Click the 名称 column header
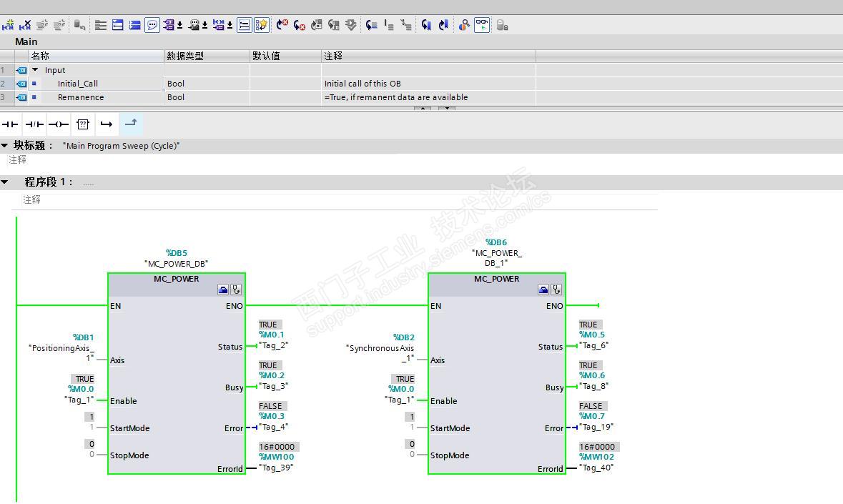The image size is (843, 504). pyautogui.click(x=96, y=56)
